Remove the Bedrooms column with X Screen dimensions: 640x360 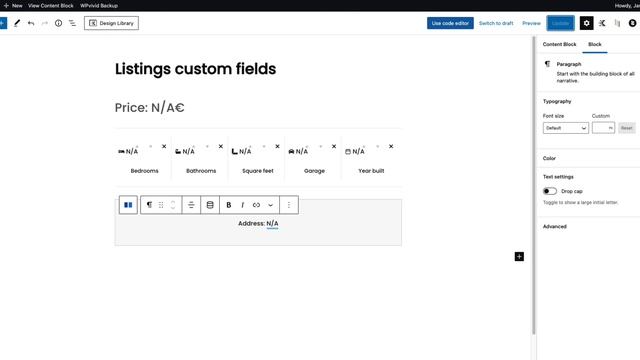click(x=164, y=146)
